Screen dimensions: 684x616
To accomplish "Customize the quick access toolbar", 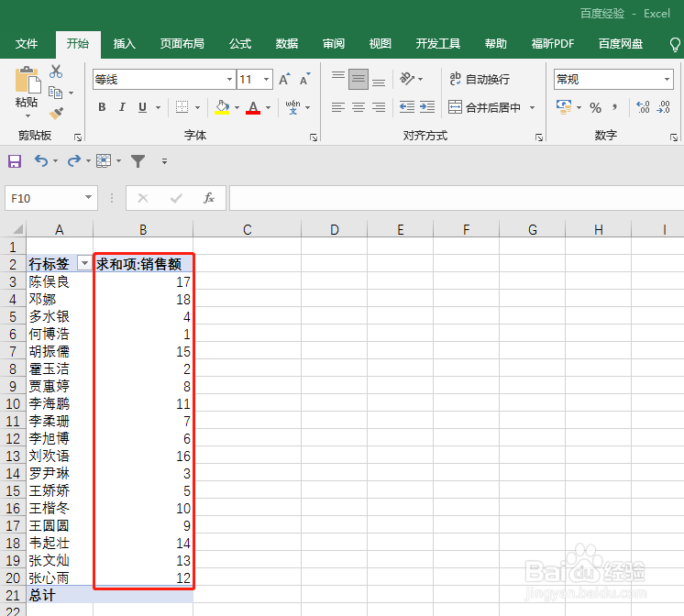I will [164, 161].
